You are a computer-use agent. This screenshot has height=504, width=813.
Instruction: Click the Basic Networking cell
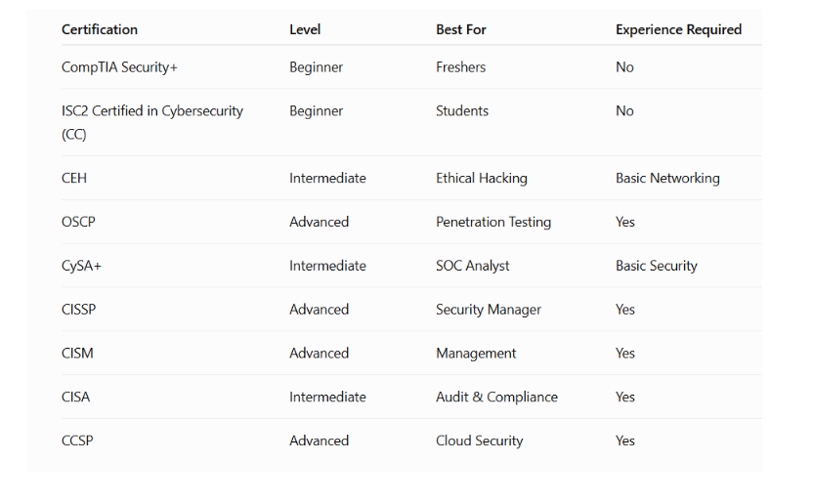(667, 179)
